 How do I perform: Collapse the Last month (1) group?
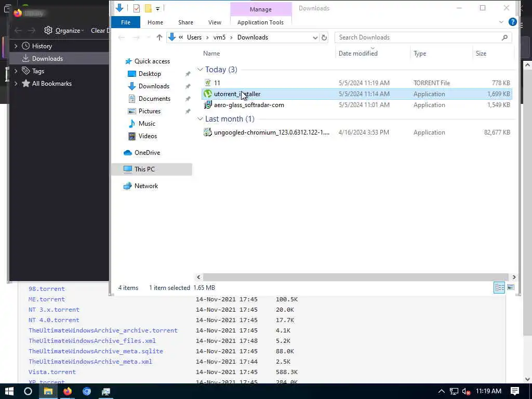click(x=200, y=119)
